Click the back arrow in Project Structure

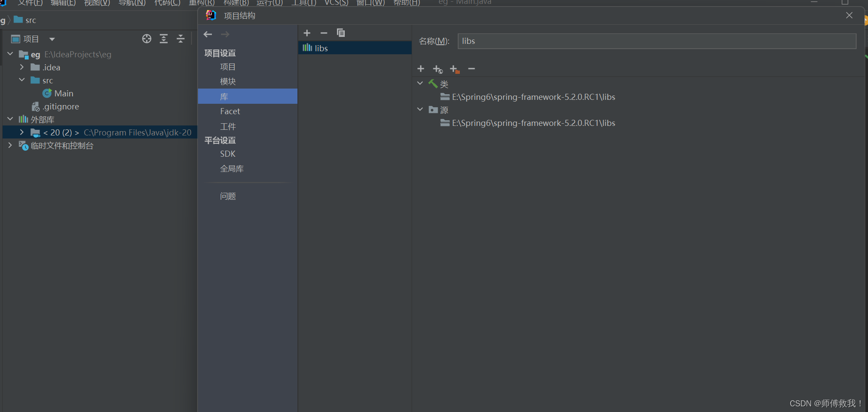[x=208, y=34]
